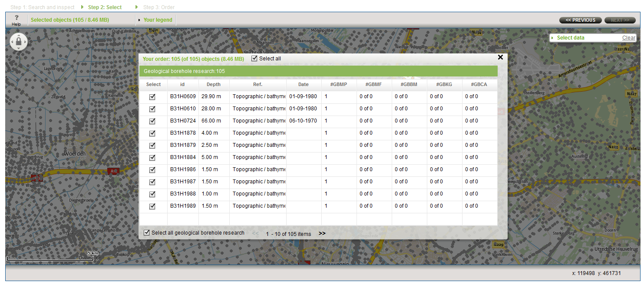Image resolution: width=644 pixels, height=285 pixels.
Task: Go to Step 1: Search and inspect
Action: click(43, 7)
